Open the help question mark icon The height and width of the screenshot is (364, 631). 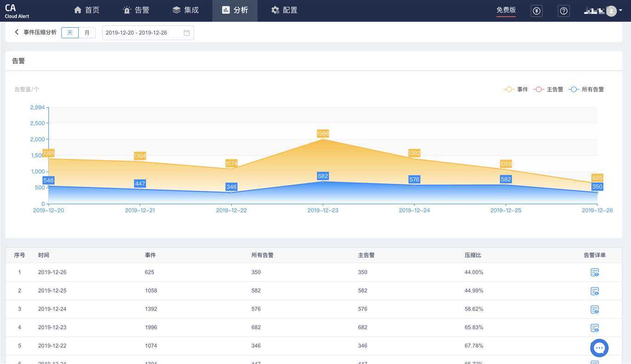[x=563, y=11]
